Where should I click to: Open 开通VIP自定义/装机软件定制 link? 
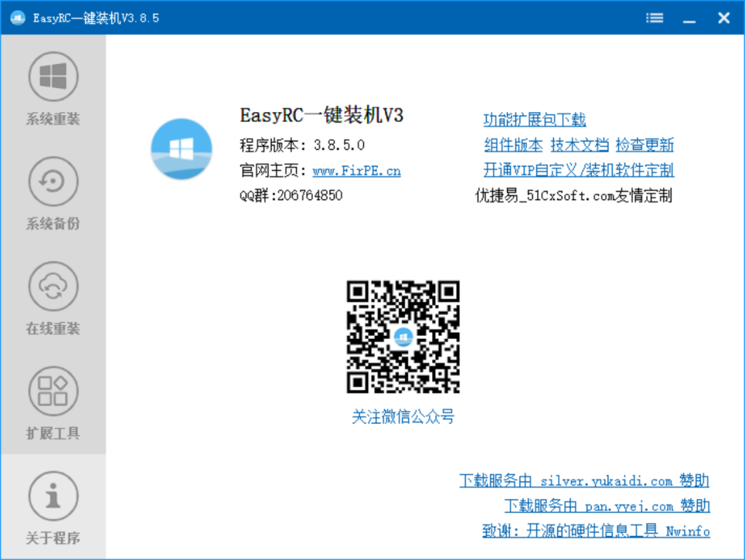(578, 170)
